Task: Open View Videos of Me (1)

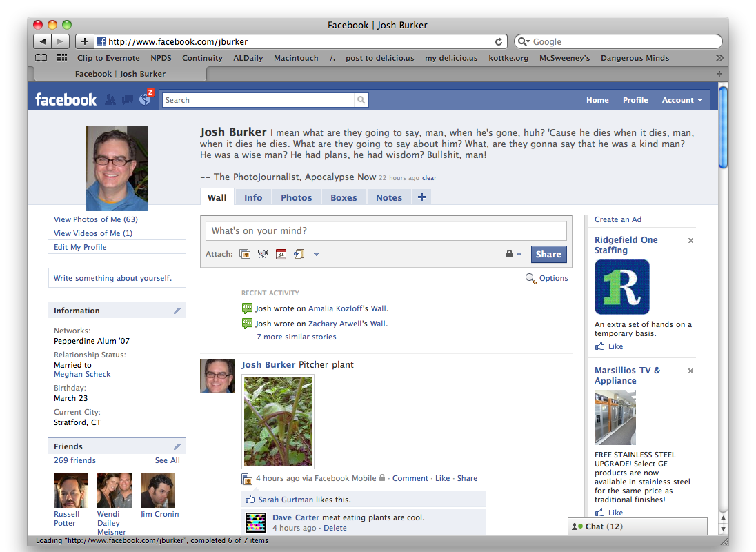Action: [93, 233]
